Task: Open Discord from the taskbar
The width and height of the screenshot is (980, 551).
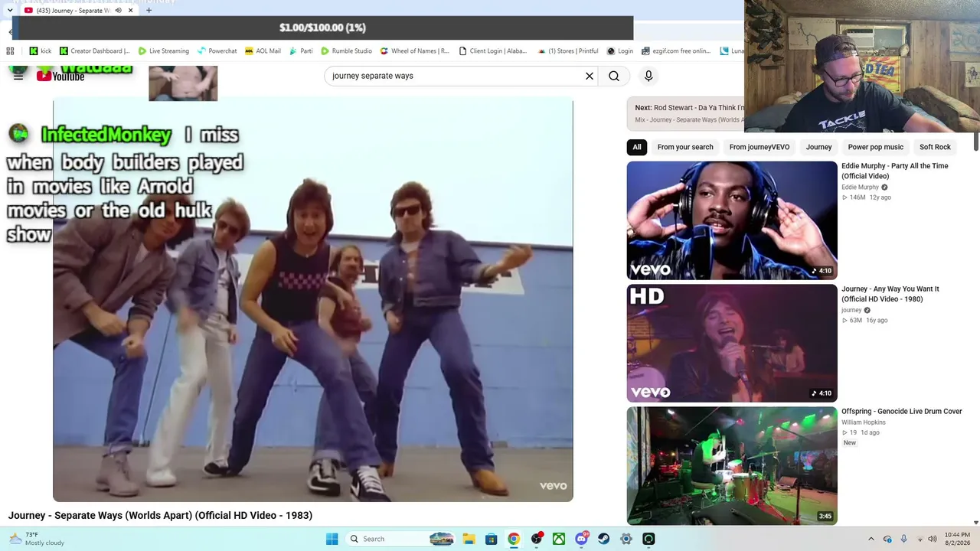Action: 581,539
